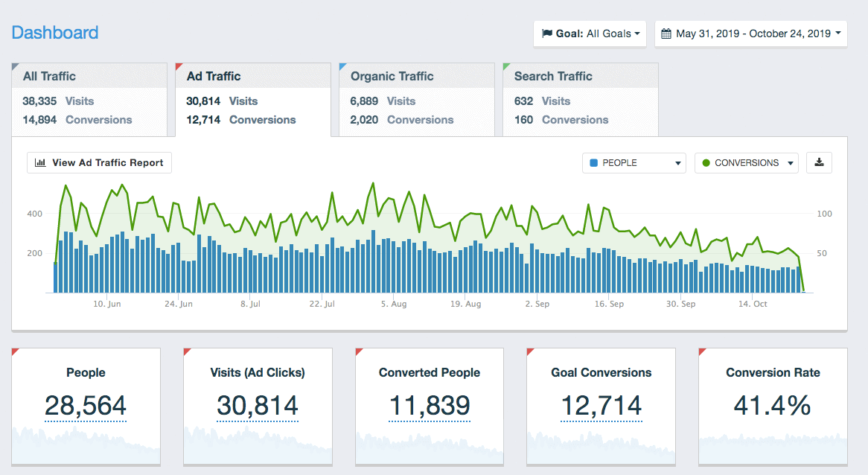Click the bar chart icon in View Ad Traffic Report
The width and height of the screenshot is (868, 475).
pos(40,162)
